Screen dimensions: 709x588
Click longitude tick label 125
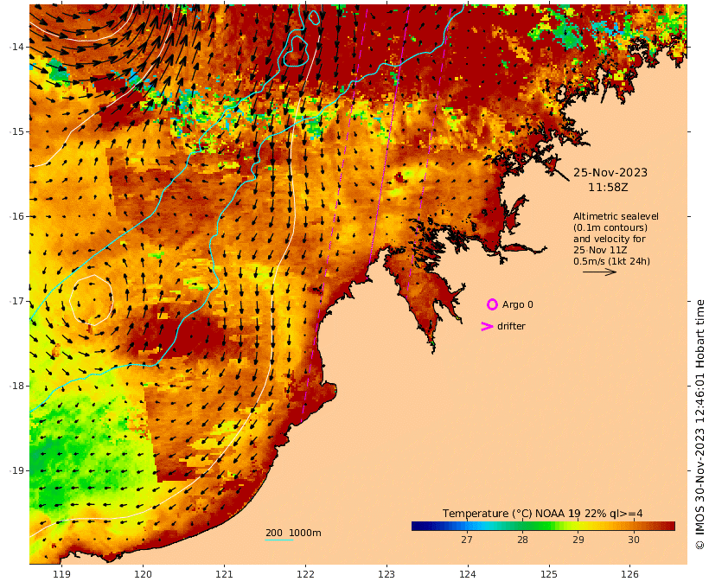[x=549, y=574]
